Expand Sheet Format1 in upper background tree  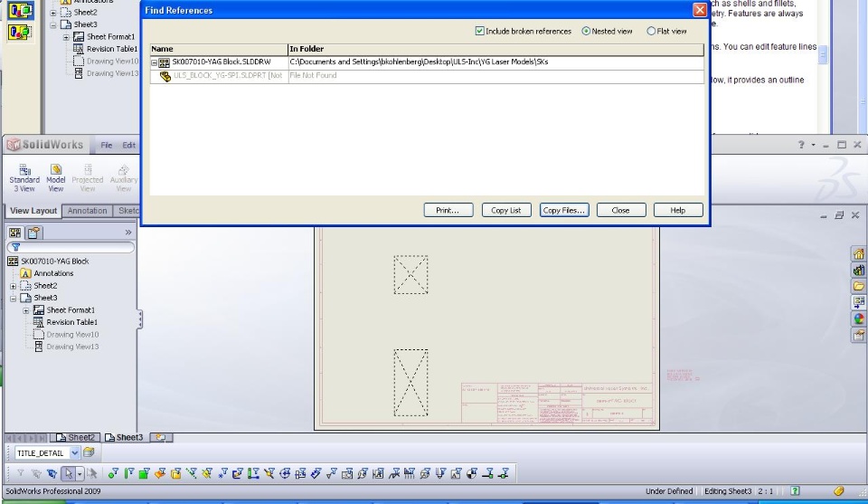pos(66,37)
